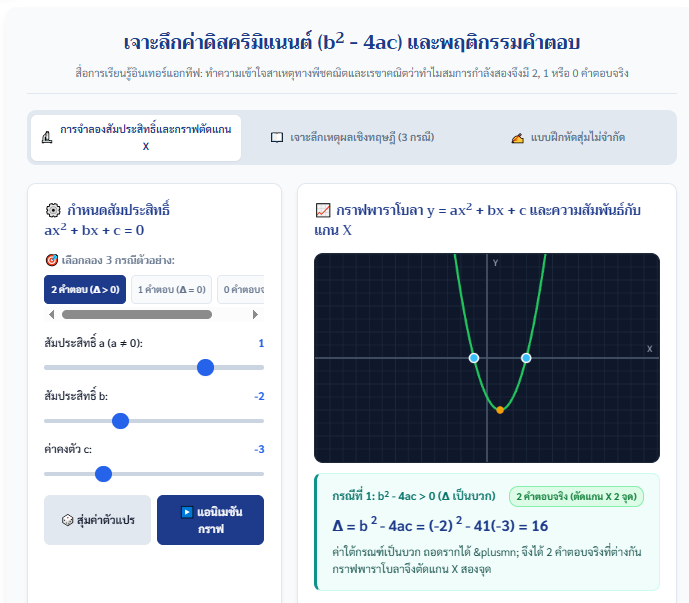Click the chart icon beside กราฟพาราโบลา heading

(x=323, y=210)
